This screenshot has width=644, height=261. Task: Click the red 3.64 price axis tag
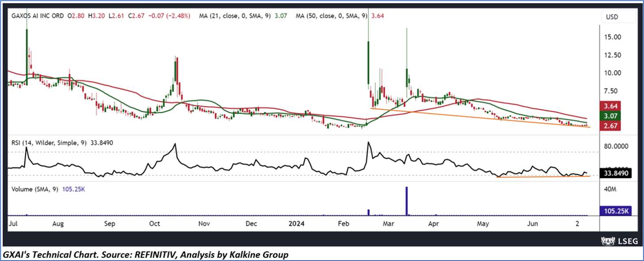pyautogui.click(x=610, y=106)
